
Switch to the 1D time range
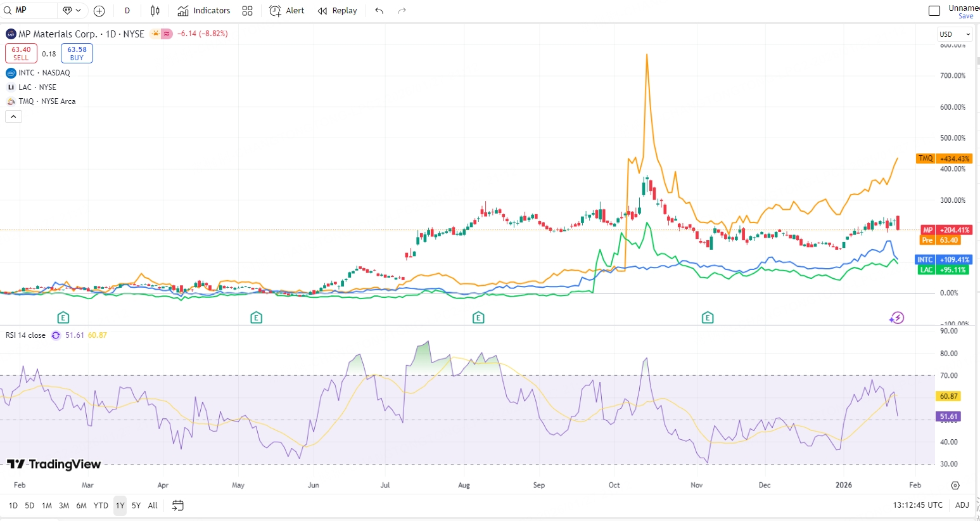tap(13, 506)
